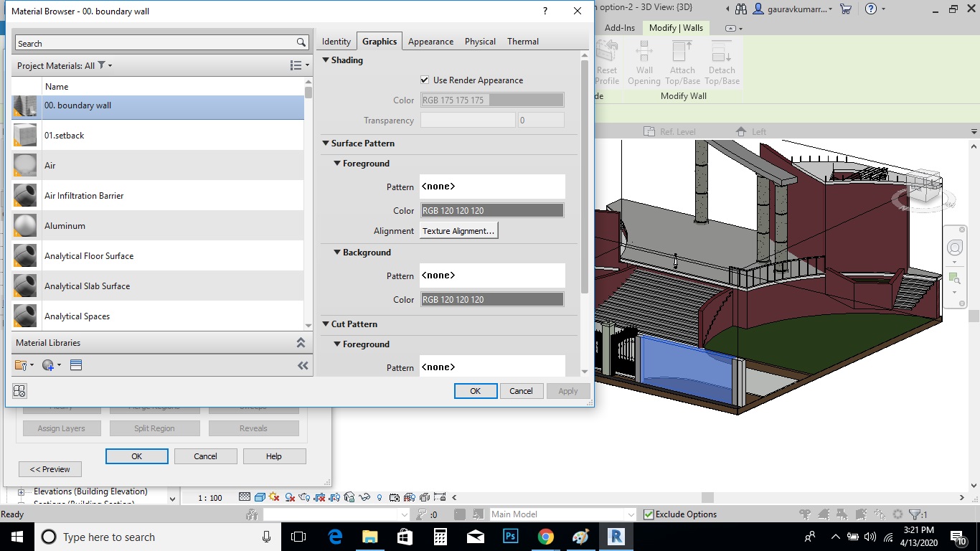Open the Main Model design option dropdown
Image resolution: width=980 pixels, height=551 pixels.
coord(631,514)
